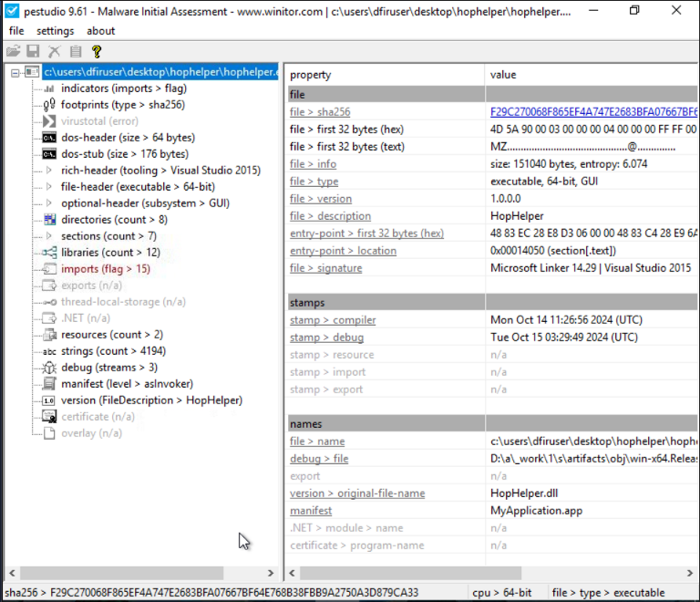The width and height of the screenshot is (700, 602).
Task: Click left pane scroll right arrow
Action: pyautogui.click(x=270, y=573)
